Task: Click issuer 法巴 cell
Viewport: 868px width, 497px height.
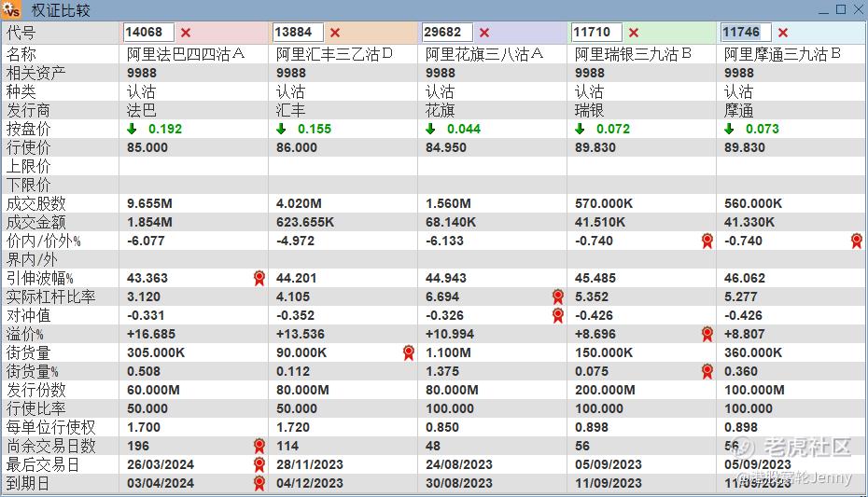Action: pyautogui.click(x=142, y=111)
